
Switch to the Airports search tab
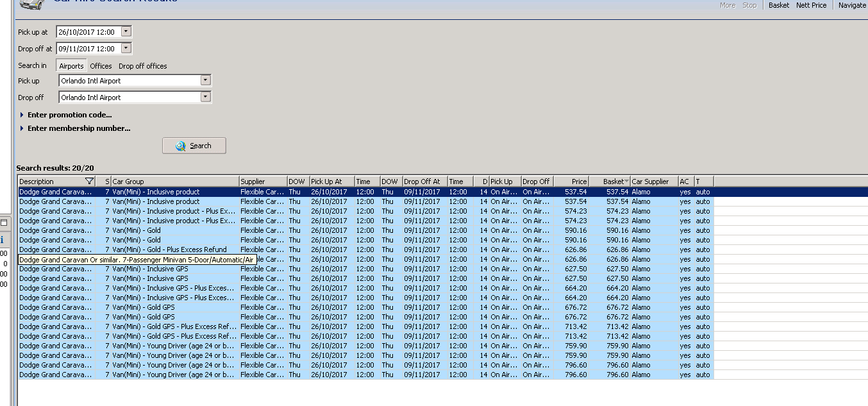(x=71, y=66)
